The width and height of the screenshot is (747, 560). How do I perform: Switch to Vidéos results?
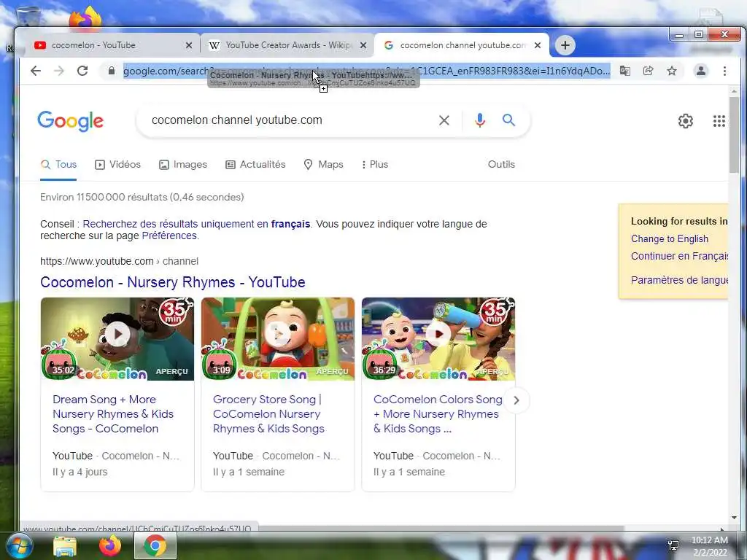click(x=117, y=165)
